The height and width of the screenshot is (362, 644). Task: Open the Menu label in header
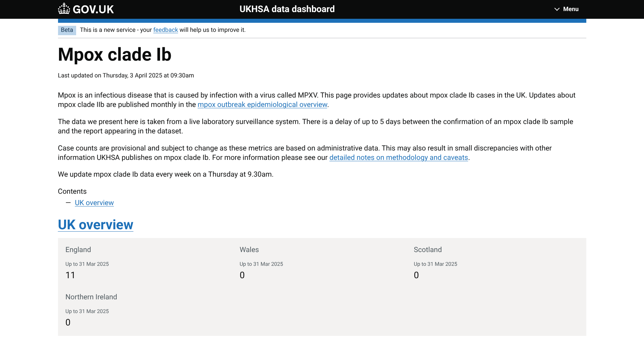(x=571, y=9)
